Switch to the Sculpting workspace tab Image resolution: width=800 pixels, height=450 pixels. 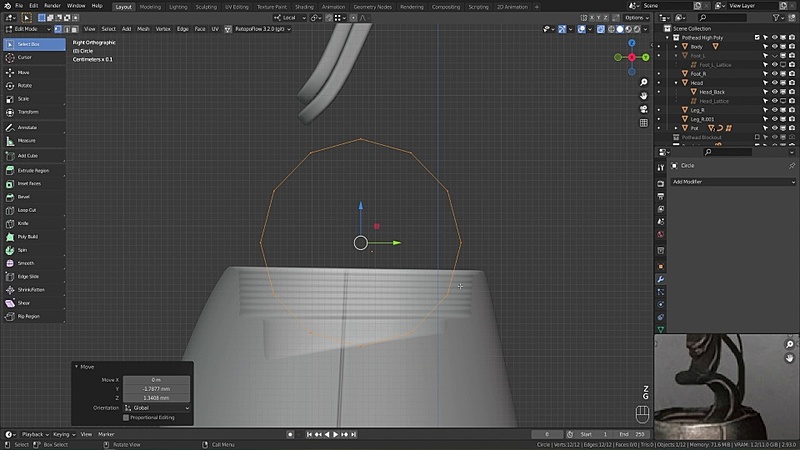click(206, 7)
